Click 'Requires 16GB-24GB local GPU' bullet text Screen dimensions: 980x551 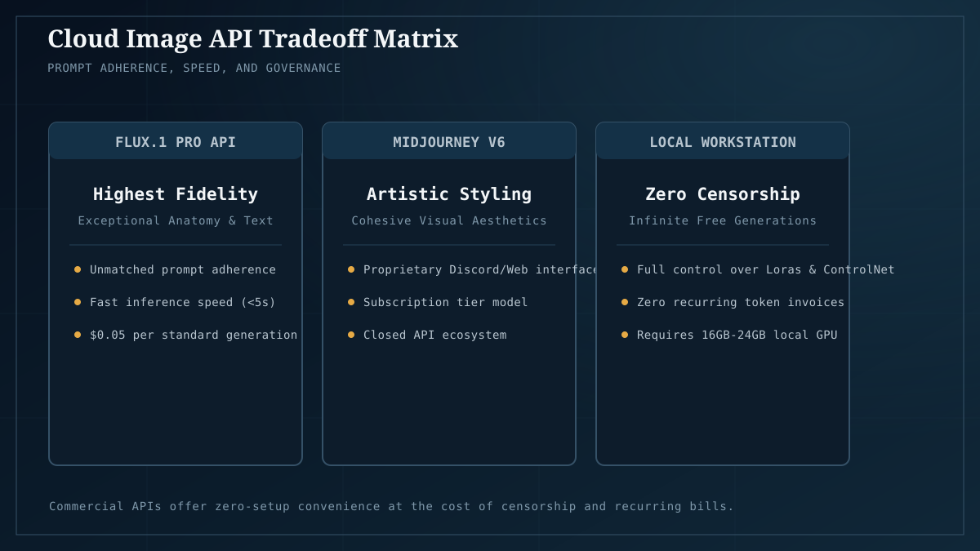point(737,335)
